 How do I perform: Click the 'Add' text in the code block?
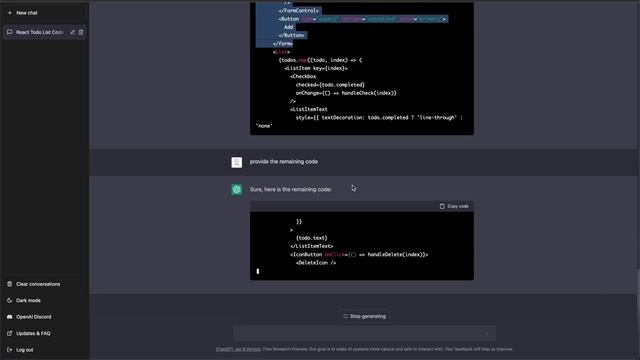click(x=289, y=27)
